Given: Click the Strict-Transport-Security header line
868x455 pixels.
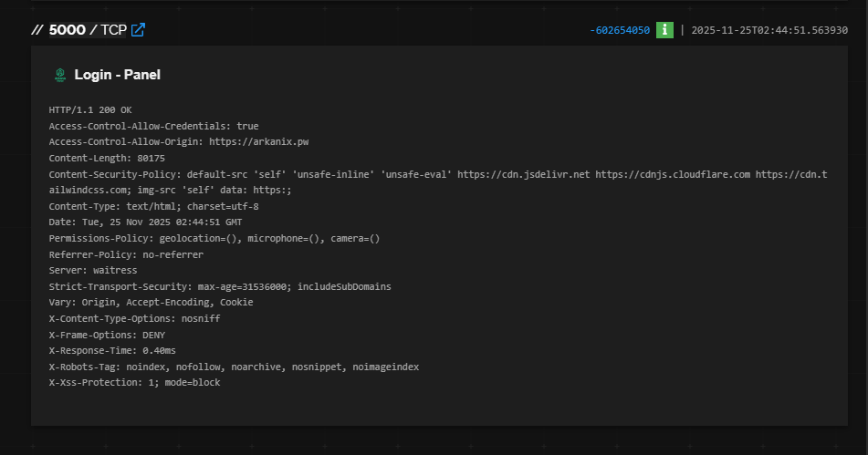Looking at the screenshot, I should [220, 286].
